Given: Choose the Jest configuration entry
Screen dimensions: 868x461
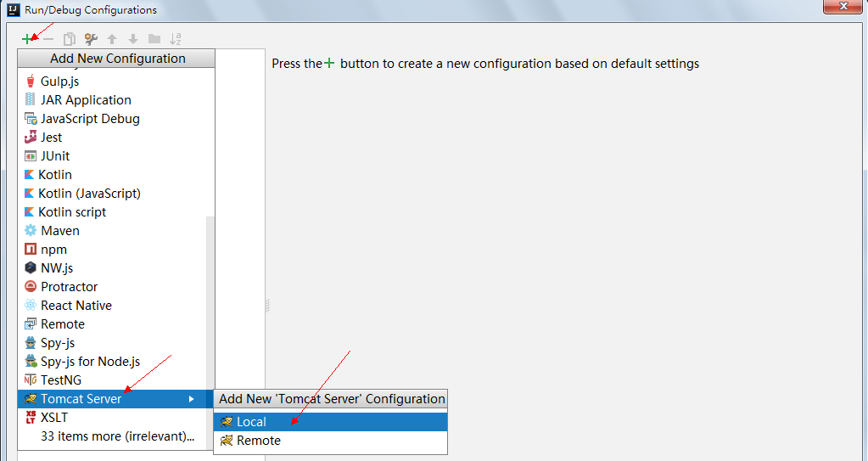Looking at the screenshot, I should (x=116, y=138).
